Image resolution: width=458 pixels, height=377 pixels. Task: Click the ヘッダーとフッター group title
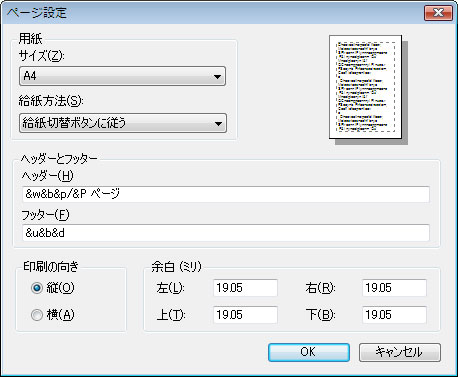pyautogui.click(x=59, y=159)
